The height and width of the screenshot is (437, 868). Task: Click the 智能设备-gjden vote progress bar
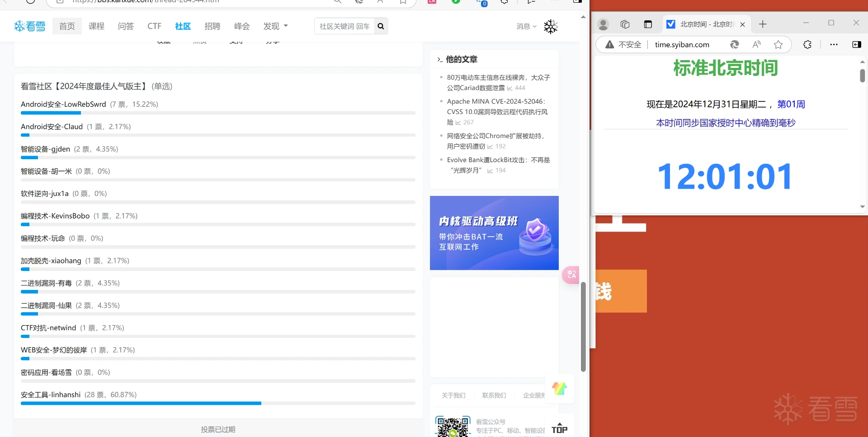tap(218, 157)
